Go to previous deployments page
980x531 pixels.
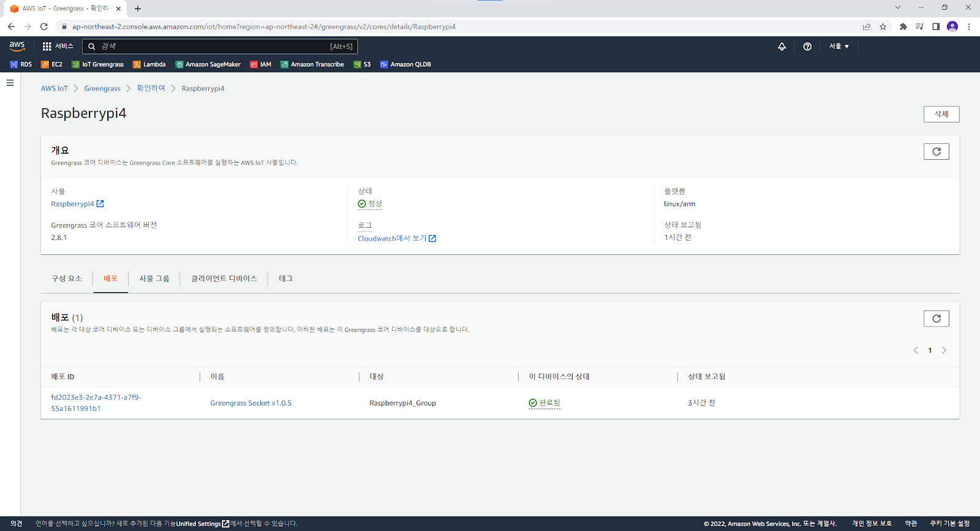(916, 350)
